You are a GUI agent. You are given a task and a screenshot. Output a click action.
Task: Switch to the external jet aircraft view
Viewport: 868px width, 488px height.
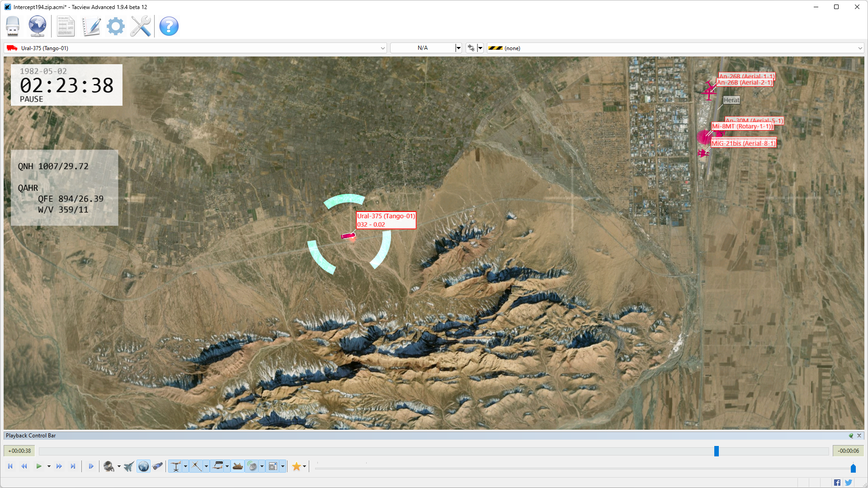129,466
